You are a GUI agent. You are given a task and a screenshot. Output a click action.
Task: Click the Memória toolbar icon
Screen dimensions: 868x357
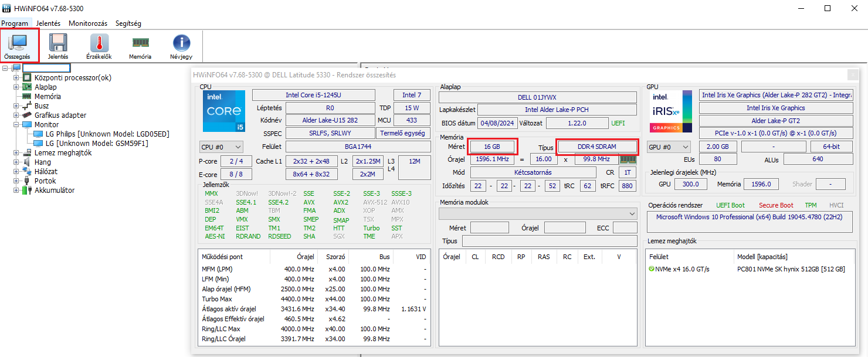pos(140,46)
